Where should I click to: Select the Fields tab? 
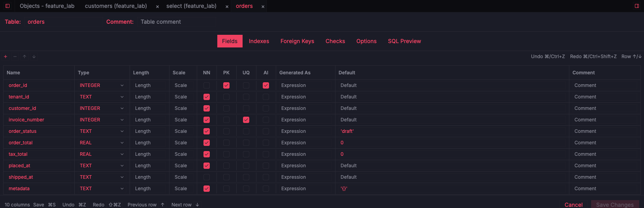pos(230,41)
